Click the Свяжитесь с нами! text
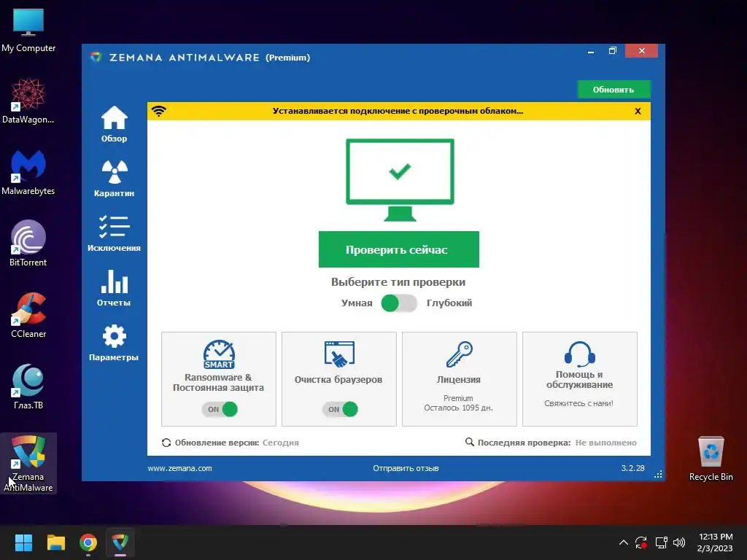Image resolution: width=747 pixels, height=560 pixels. [x=578, y=403]
